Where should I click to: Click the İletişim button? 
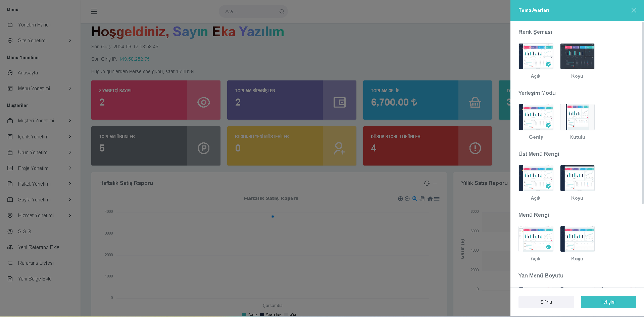click(608, 302)
